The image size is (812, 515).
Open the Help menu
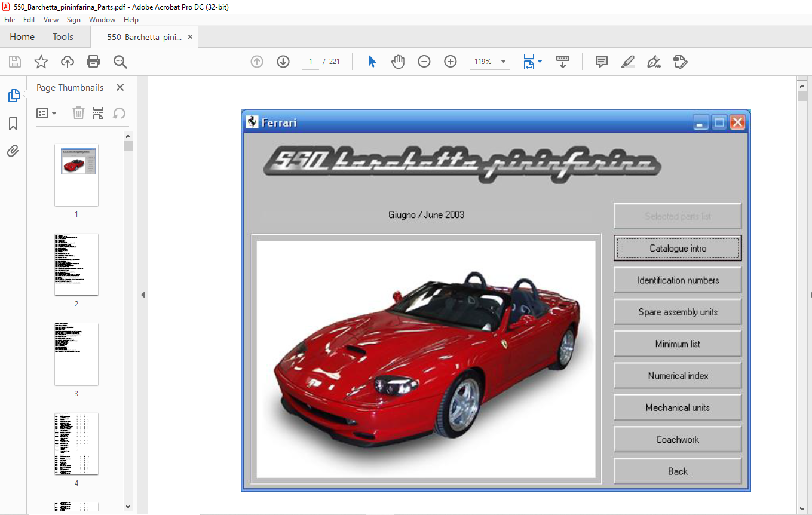coord(131,20)
